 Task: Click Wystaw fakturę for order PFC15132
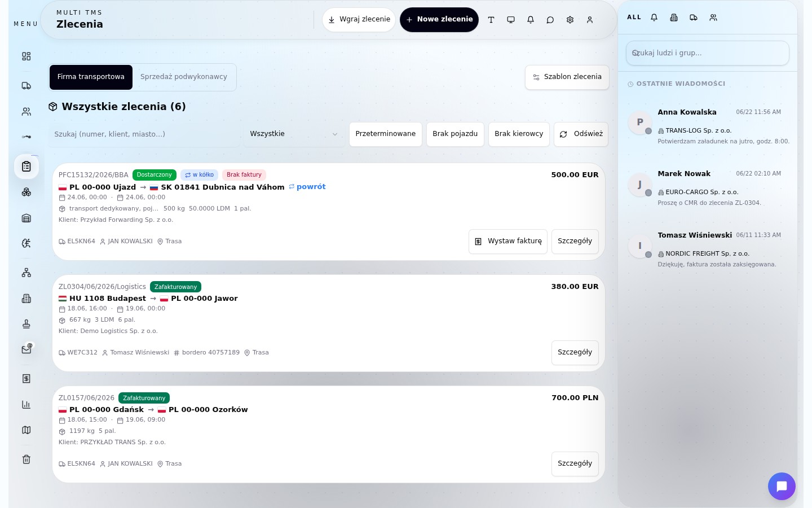[x=508, y=242]
